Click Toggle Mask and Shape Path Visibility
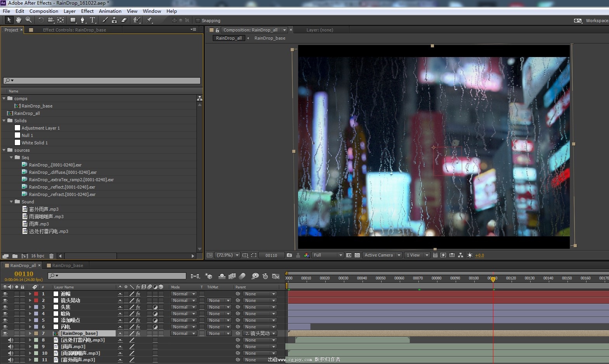609x364 pixels. coord(253,255)
